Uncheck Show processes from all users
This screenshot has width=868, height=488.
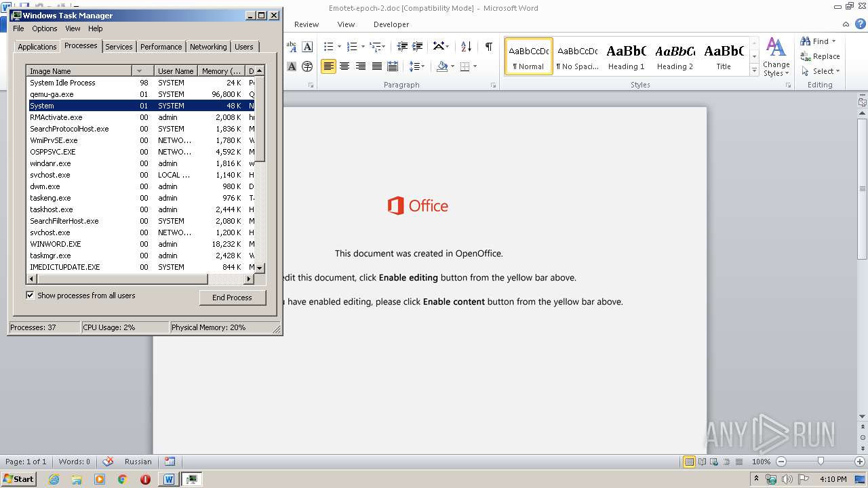tap(30, 295)
